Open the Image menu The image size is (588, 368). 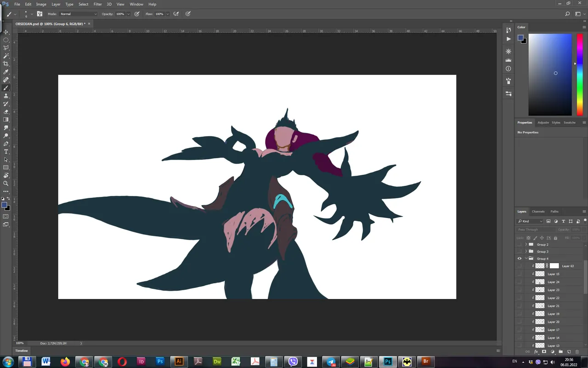41,4
